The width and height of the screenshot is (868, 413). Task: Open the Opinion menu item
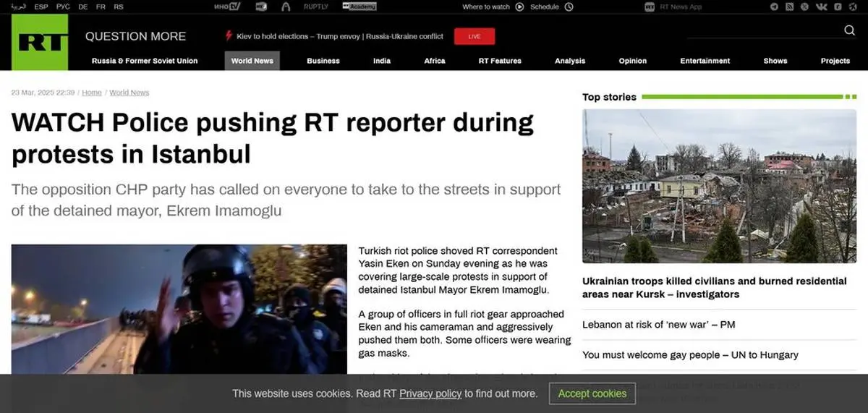coord(632,61)
